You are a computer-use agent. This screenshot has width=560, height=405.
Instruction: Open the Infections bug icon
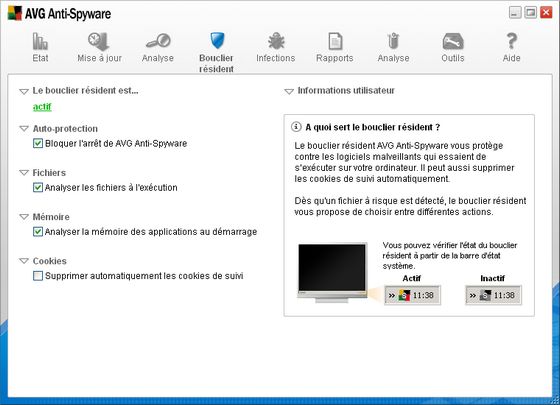[276, 41]
